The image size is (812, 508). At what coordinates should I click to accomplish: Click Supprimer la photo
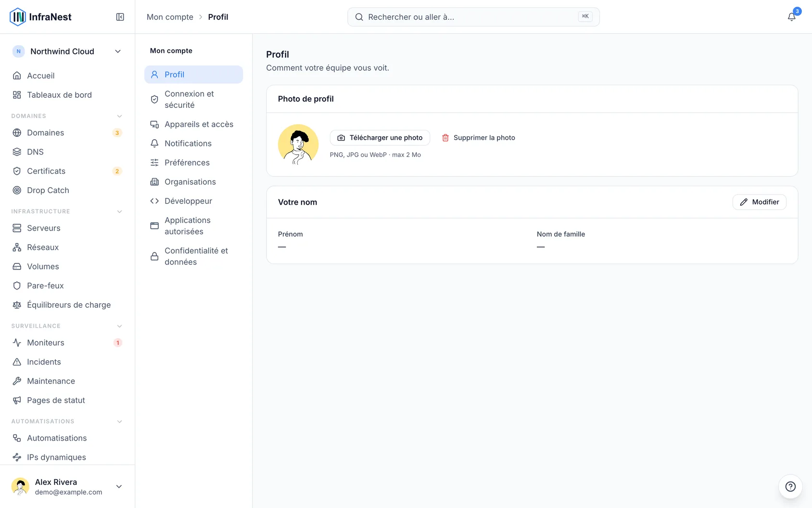tap(478, 138)
